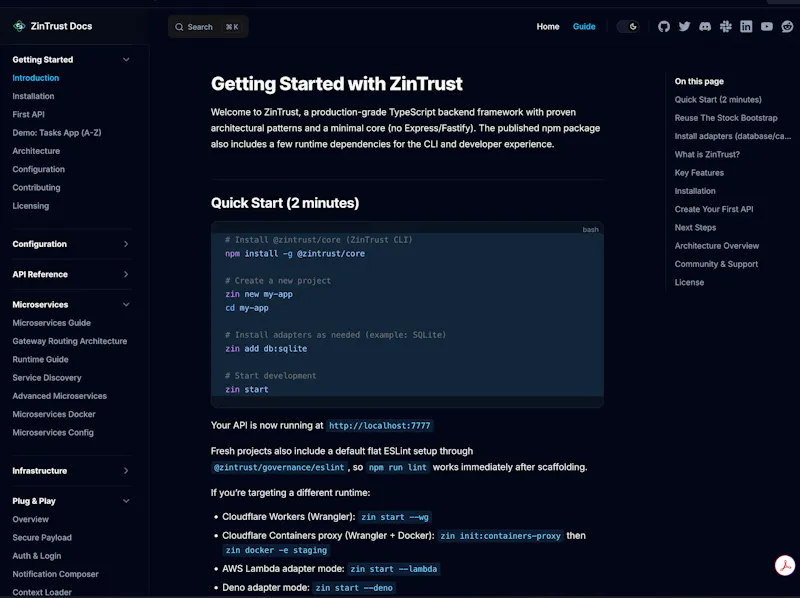Click the ZinTrust Docs title
This screenshot has width=800, height=598.
(61, 26)
